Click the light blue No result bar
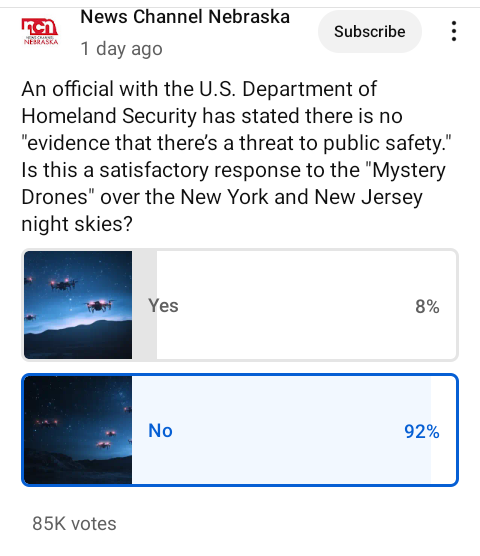This screenshot has height=556, width=480. (281, 430)
